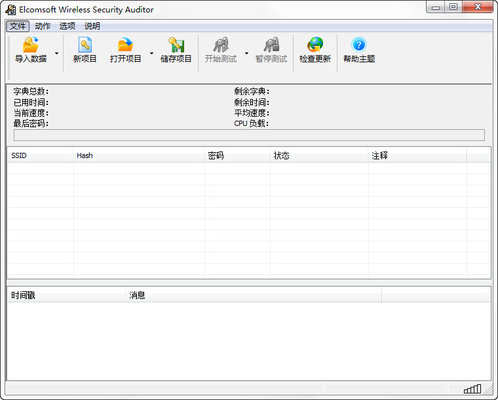The image size is (498, 400).
Task: Sort by the SSID column header
Action: click(x=40, y=156)
